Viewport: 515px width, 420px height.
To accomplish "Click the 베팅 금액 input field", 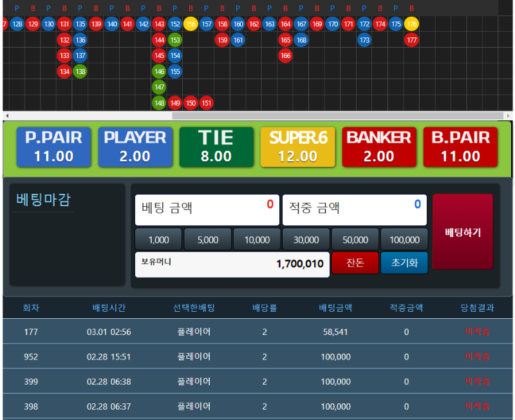I will 207,209.
